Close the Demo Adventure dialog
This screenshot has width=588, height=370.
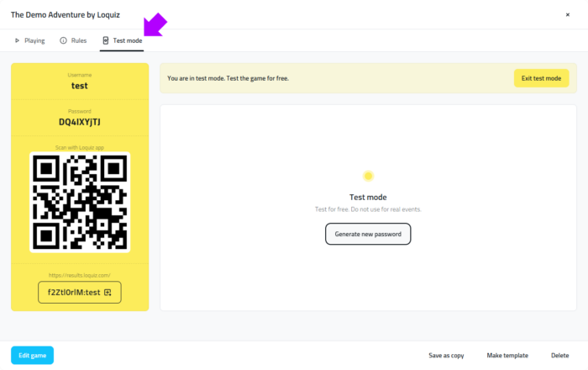[567, 14]
